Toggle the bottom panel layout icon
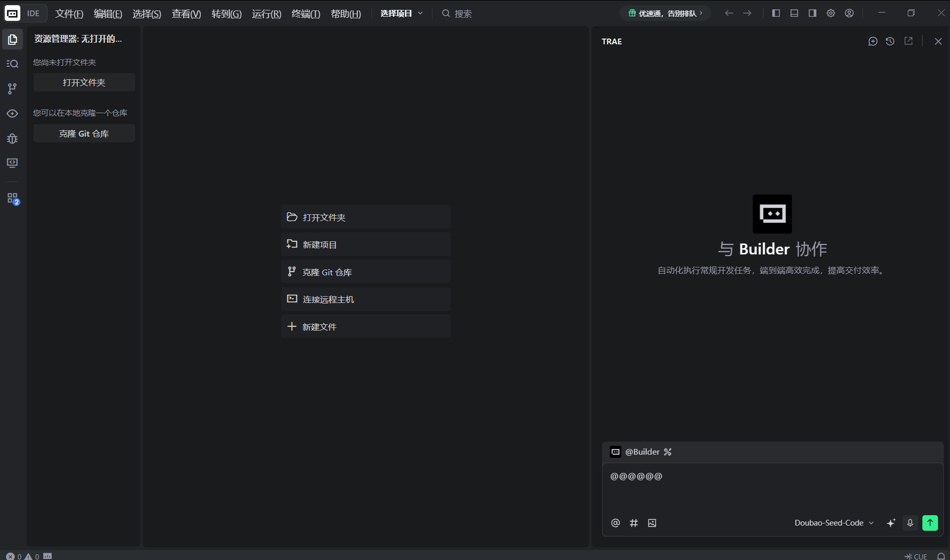Image resolution: width=950 pixels, height=560 pixels. click(x=794, y=13)
